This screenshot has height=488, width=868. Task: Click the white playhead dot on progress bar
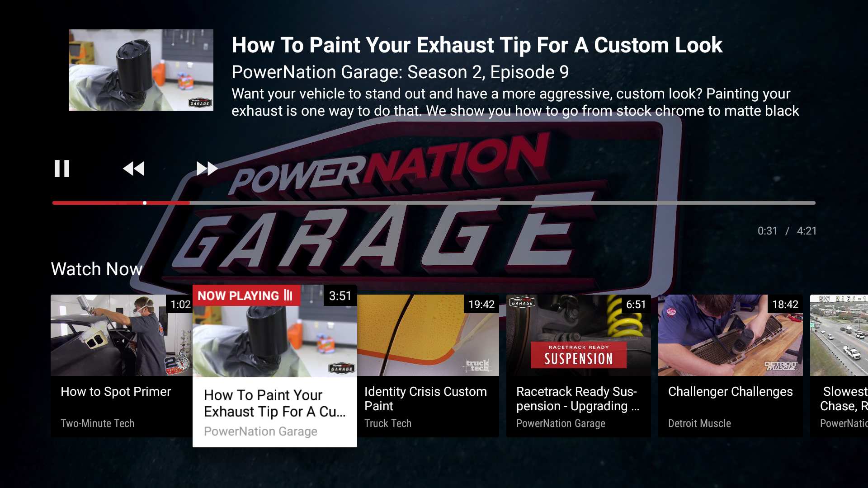[x=145, y=203]
